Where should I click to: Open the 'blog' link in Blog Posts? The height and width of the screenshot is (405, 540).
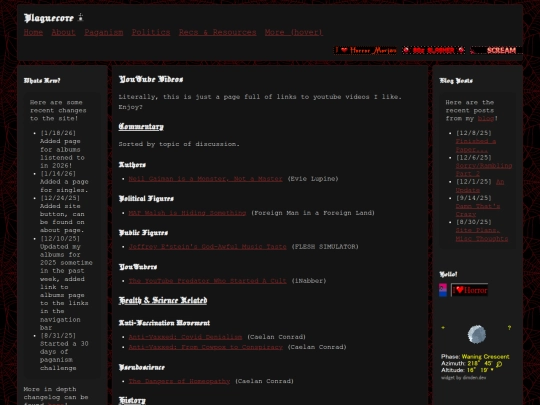pyautogui.click(x=486, y=118)
